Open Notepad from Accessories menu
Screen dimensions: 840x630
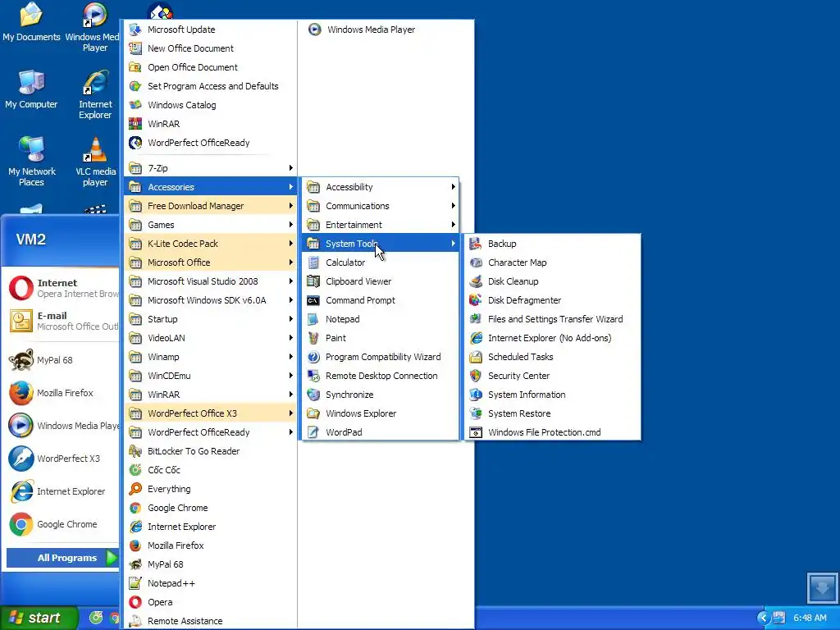(381, 319)
